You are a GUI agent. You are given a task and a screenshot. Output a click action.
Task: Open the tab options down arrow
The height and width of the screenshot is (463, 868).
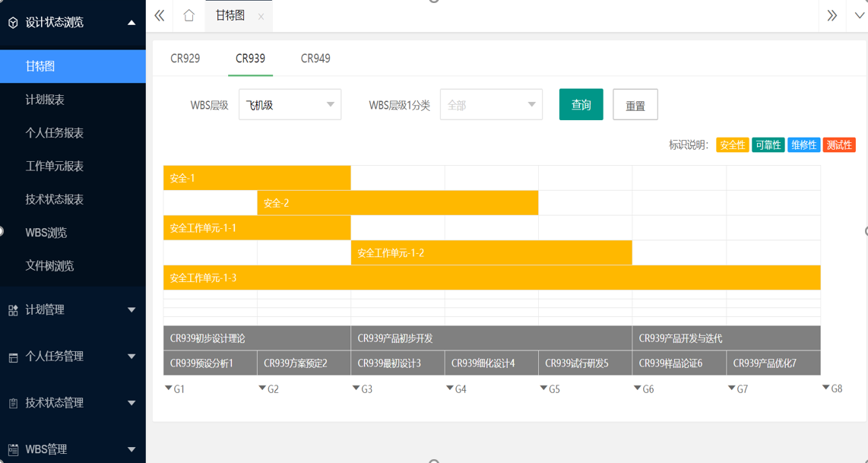tap(859, 16)
